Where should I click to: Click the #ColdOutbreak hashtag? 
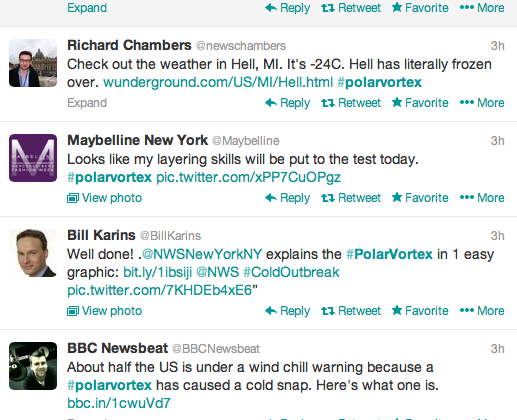tap(291, 272)
